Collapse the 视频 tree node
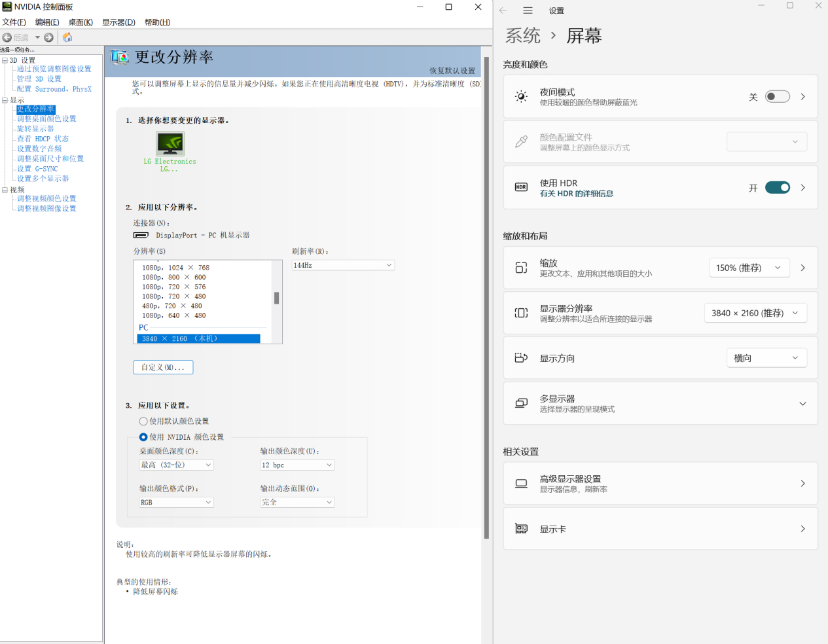828x644 pixels. tap(5, 190)
